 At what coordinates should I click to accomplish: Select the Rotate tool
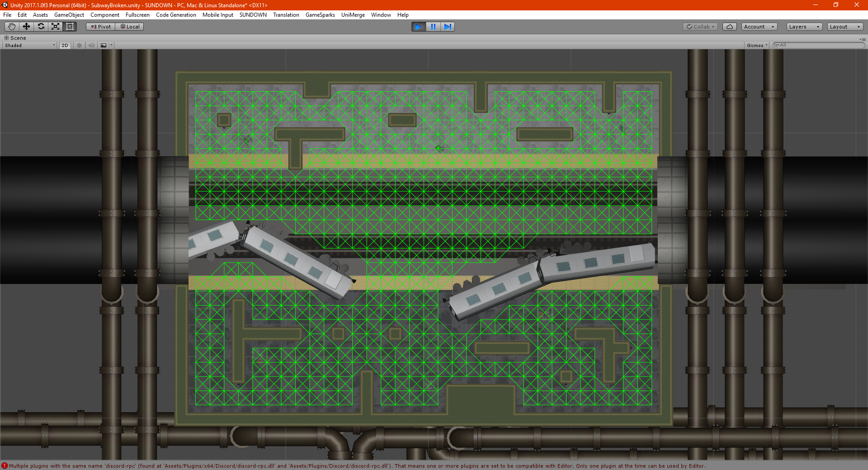[41, 27]
